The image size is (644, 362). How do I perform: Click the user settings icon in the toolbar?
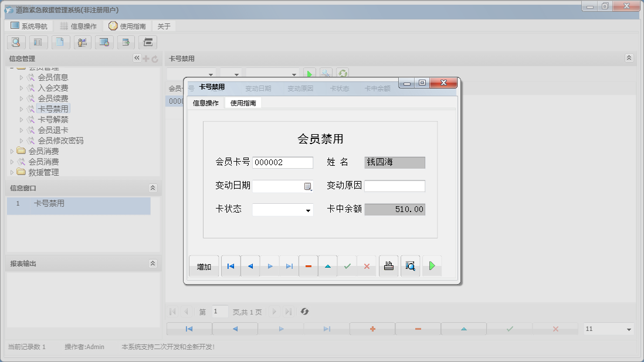[x=82, y=42]
